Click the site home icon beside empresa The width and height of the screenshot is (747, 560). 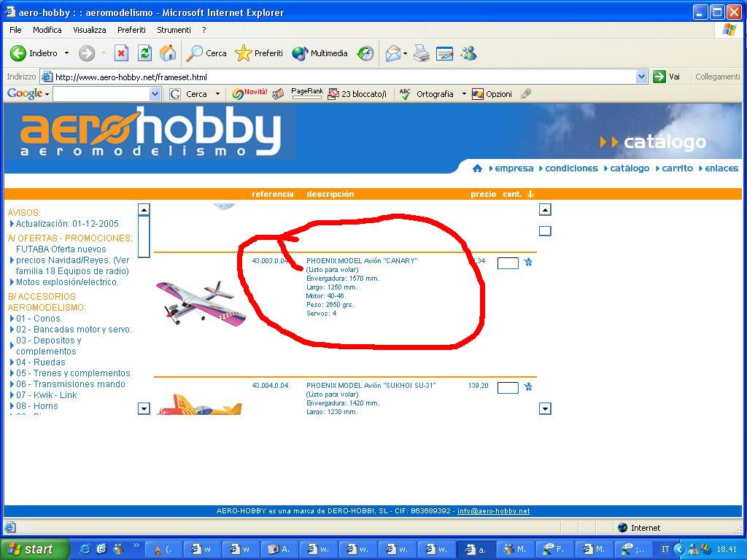pyautogui.click(x=477, y=168)
